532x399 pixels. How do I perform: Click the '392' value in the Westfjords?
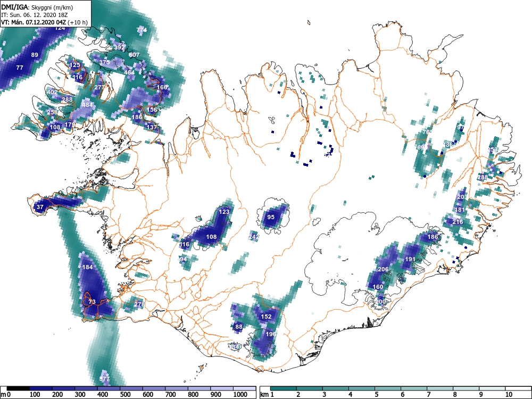119,47
